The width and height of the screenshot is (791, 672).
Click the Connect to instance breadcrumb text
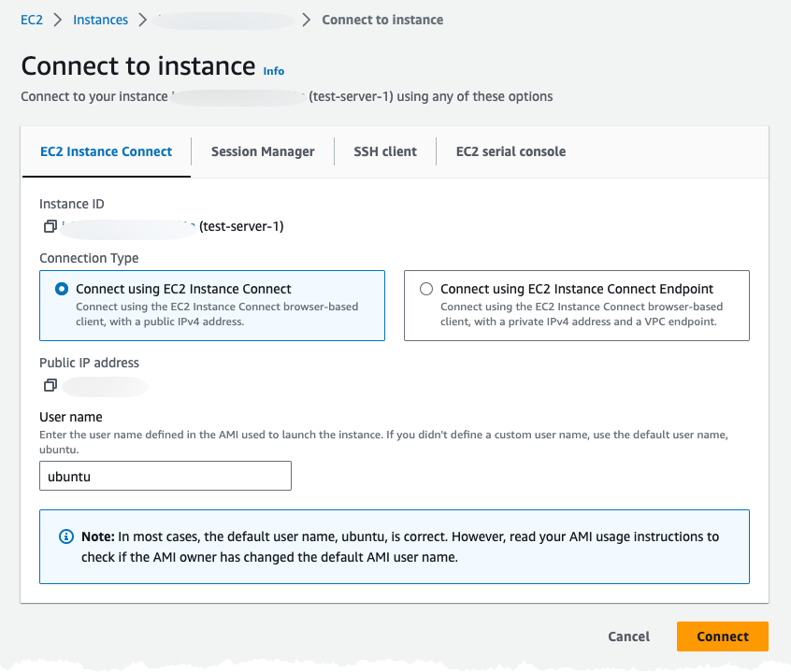(x=382, y=20)
